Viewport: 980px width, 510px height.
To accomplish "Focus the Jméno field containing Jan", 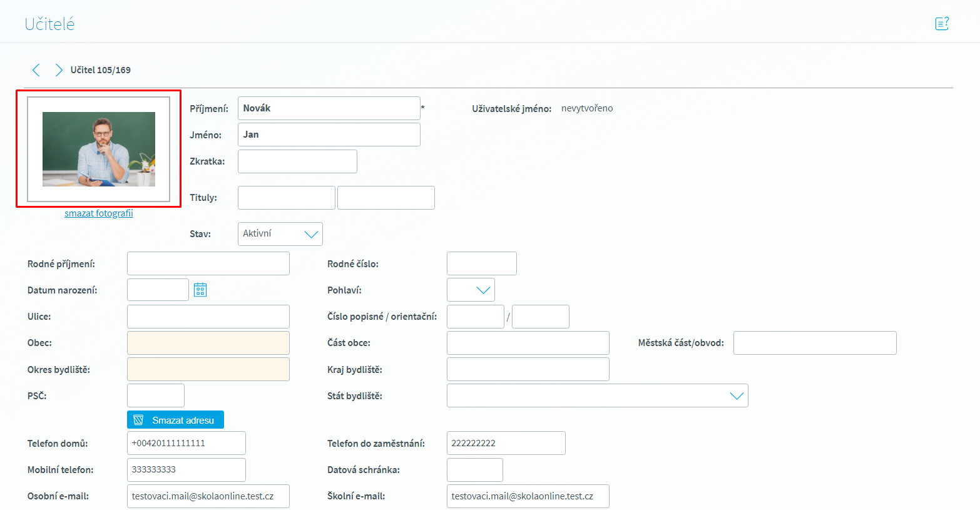I will [x=329, y=135].
